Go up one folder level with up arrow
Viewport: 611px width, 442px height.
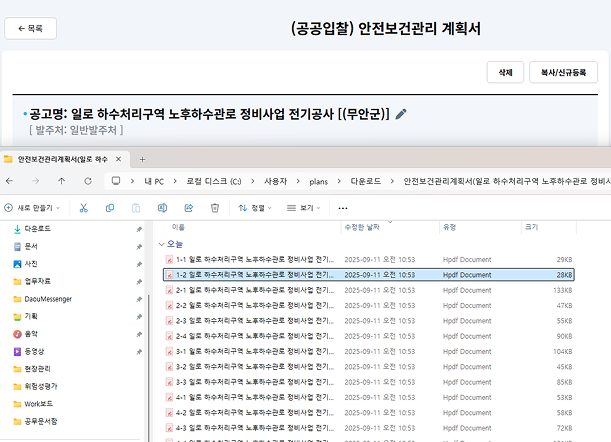point(62,181)
